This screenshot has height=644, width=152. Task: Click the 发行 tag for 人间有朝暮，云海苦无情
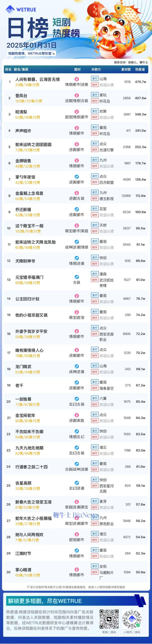(x=95, y=78)
